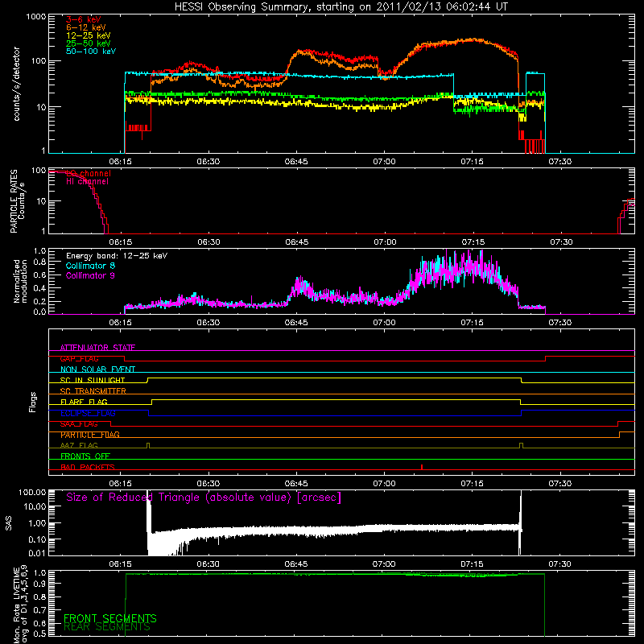
Task: Click the 'HI channel' legend label
Action: [x=87, y=181]
